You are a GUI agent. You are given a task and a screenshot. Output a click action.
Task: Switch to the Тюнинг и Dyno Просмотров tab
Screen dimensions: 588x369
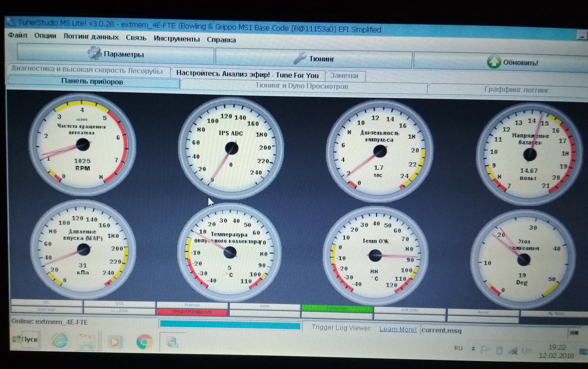302,86
